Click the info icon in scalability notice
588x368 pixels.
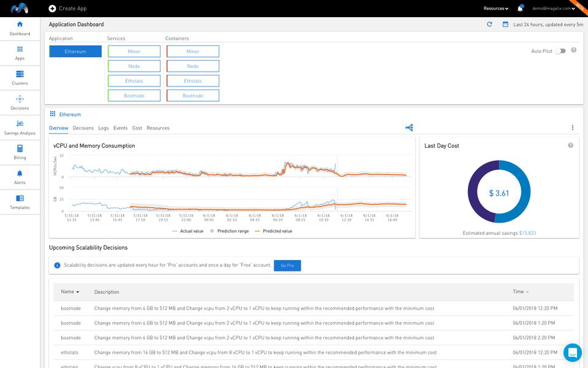[x=58, y=265]
